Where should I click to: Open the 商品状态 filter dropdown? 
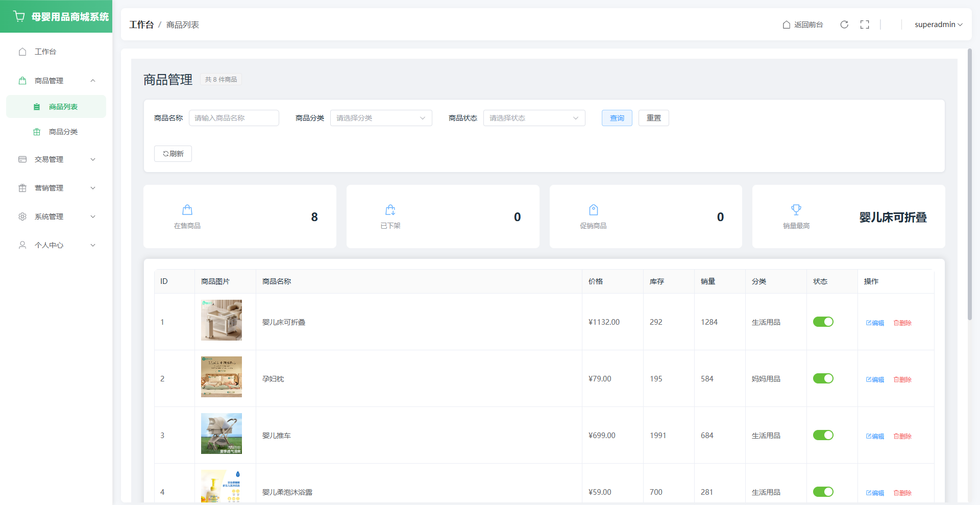tap(534, 118)
